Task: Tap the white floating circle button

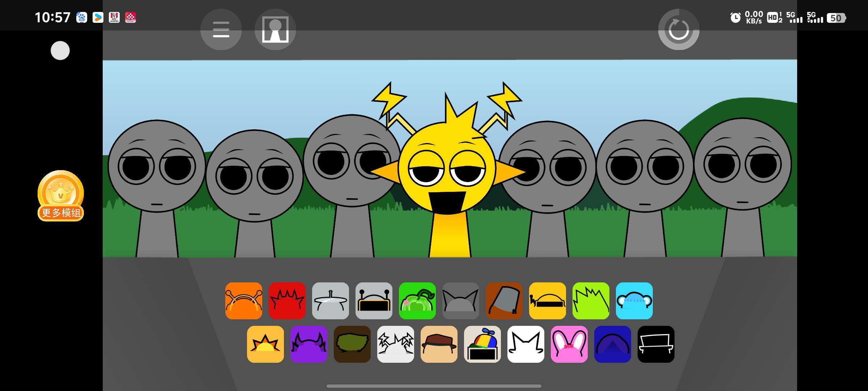Action: click(x=60, y=50)
